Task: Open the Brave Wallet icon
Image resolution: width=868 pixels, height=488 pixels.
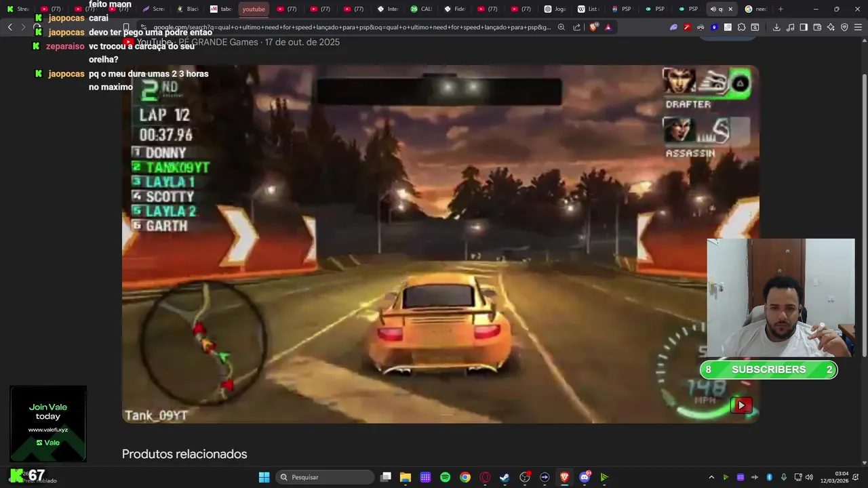Action: pyautogui.click(x=817, y=27)
